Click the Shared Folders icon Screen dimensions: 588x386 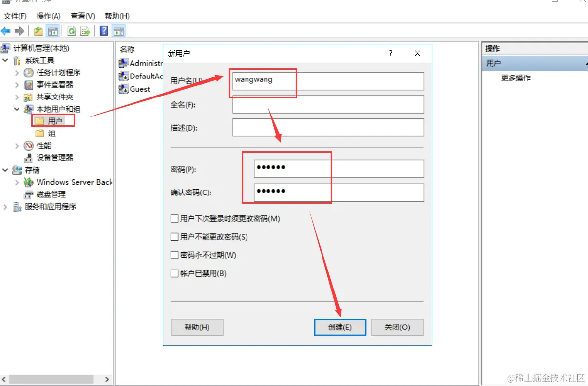click(x=29, y=97)
